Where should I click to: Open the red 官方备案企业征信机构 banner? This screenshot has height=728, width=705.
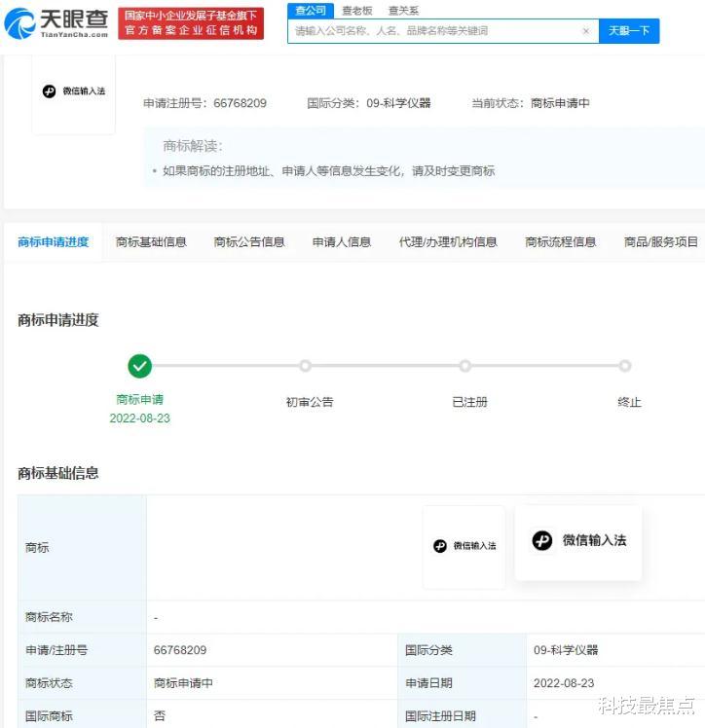point(191,23)
